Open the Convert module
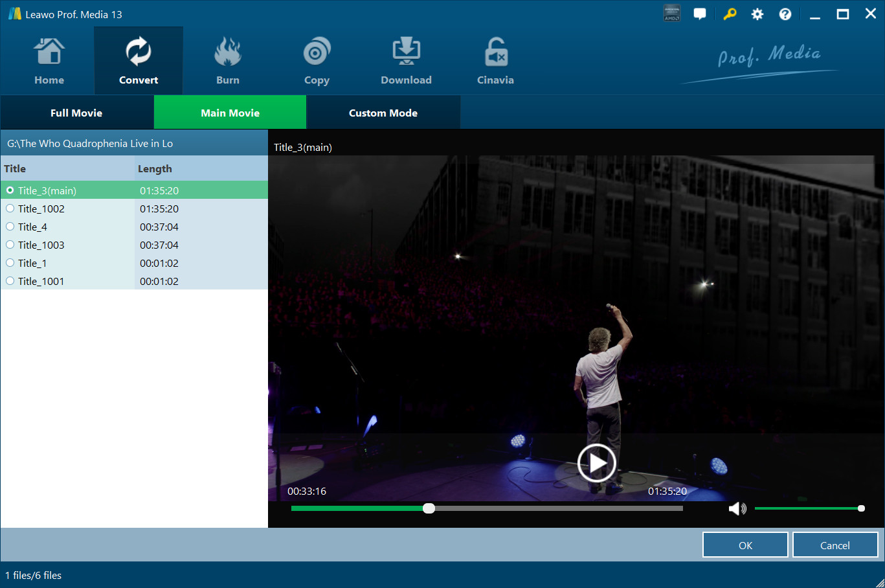885x588 pixels. point(139,61)
